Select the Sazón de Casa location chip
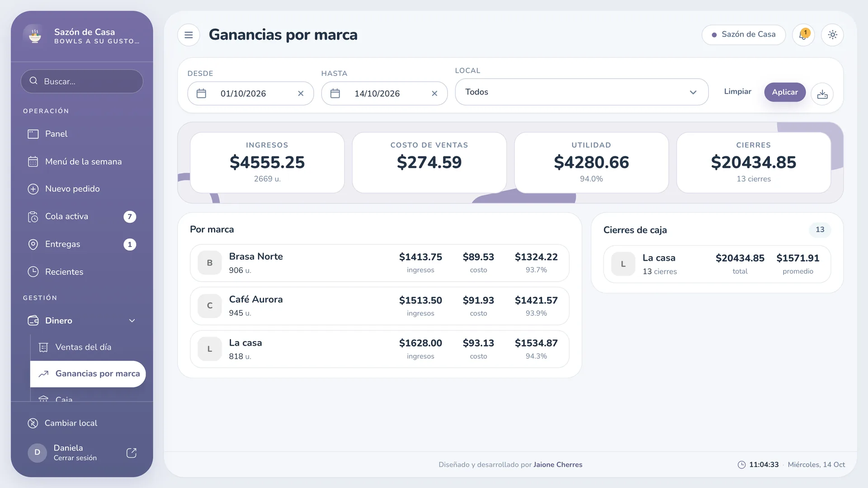This screenshot has width=868, height=488. pos(744,35)
